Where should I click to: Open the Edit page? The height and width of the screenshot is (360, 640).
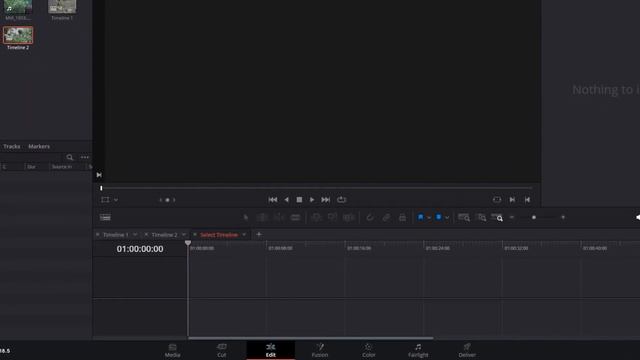tap(271, 350)
